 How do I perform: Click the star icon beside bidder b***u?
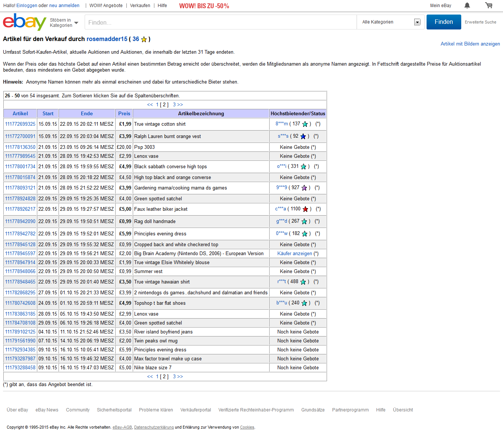tap(304, 303)
